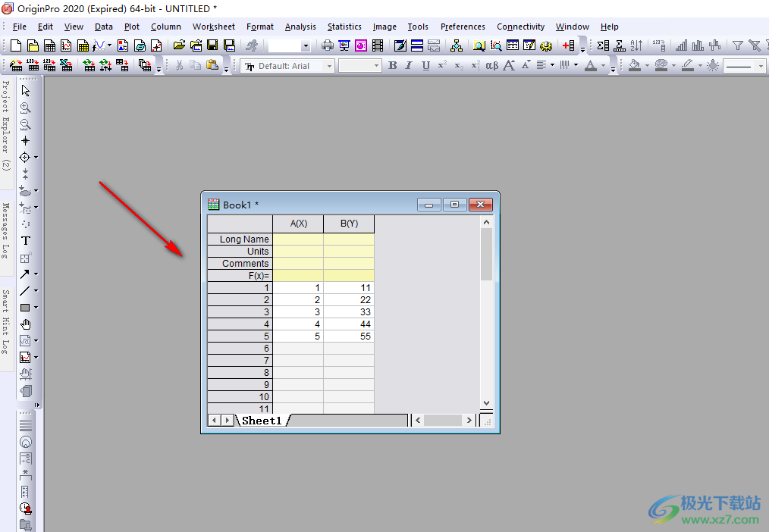Select the Arrow drawing tool

tap(24, 274)
